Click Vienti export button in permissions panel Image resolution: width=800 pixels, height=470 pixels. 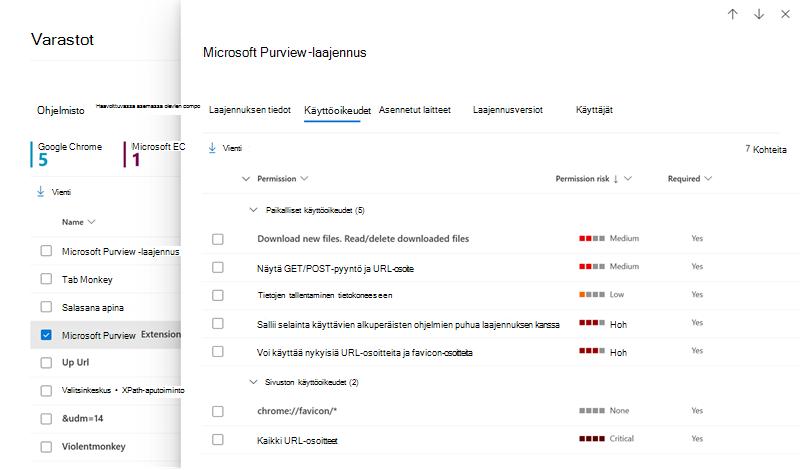pyautogui.click(x=225, y=148)
